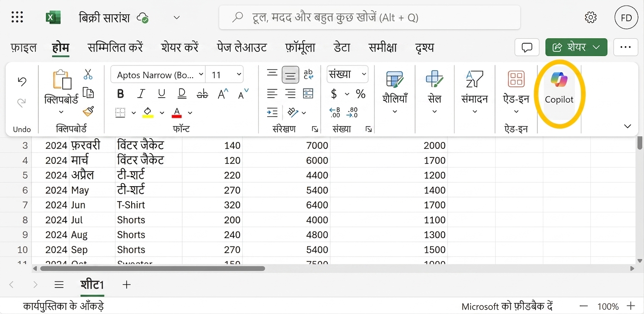Open the more options ellipsis button
644x314 pixels.
pos(626,47)
